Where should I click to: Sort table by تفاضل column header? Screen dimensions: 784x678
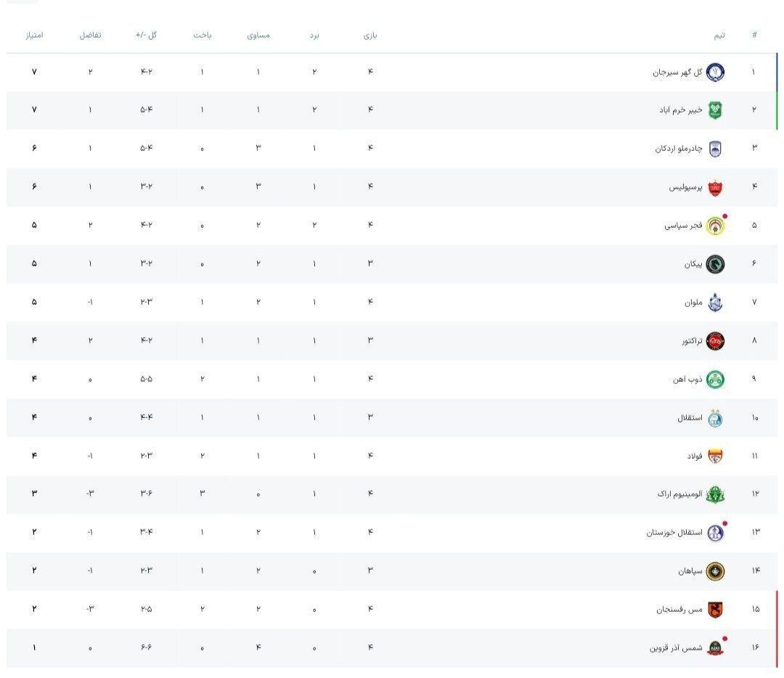tap(90, 35)
